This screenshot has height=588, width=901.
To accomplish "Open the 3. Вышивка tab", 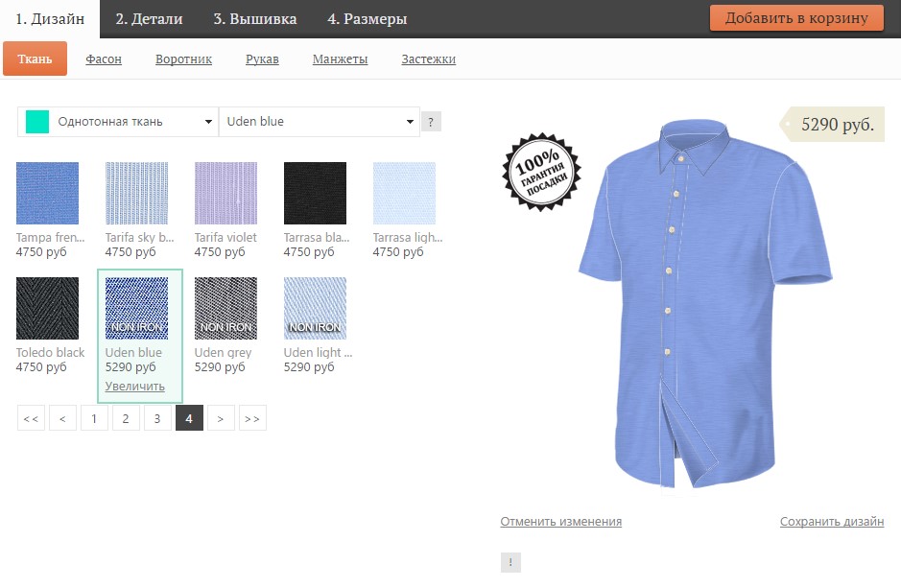I will (x=254, y=19).
